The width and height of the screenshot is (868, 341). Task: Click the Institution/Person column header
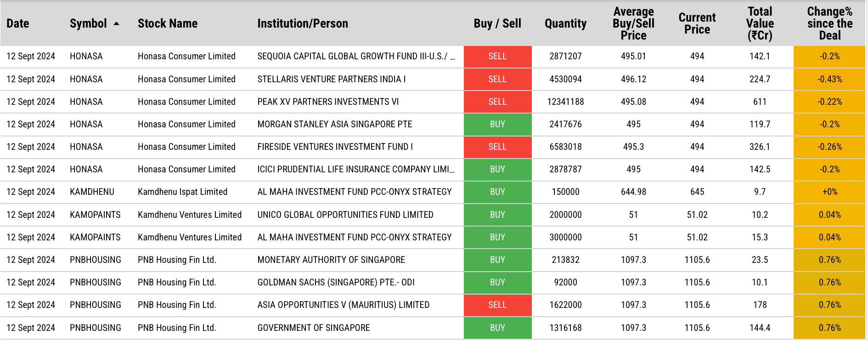(x=303, y=23)
